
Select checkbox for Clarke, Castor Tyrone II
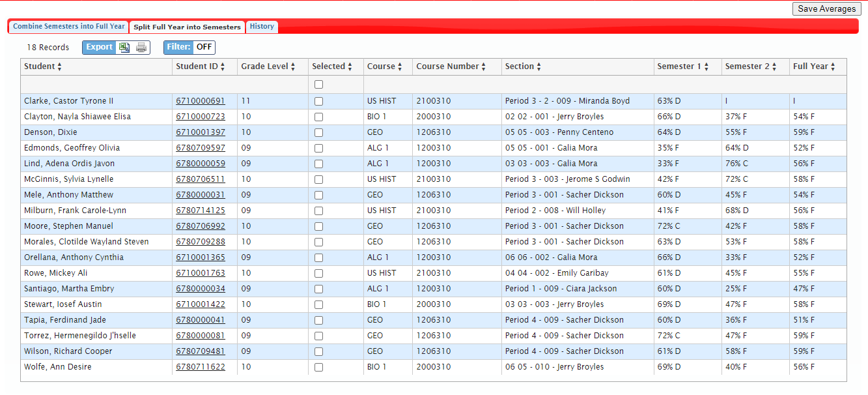click(x=318, y=102)
